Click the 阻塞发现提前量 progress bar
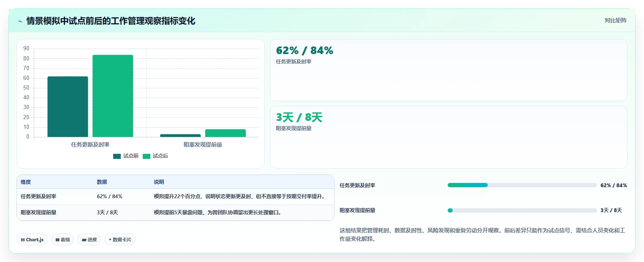 click(522, 210)
